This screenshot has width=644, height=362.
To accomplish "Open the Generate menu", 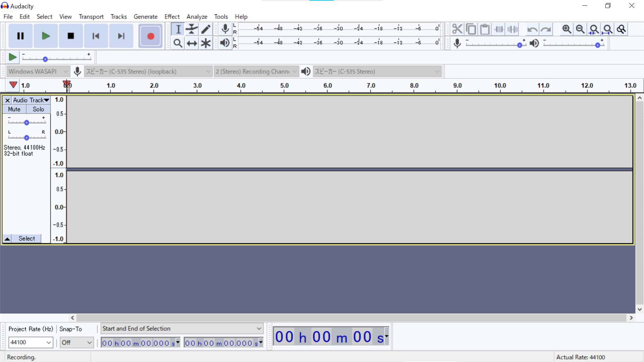I will 146,16.
